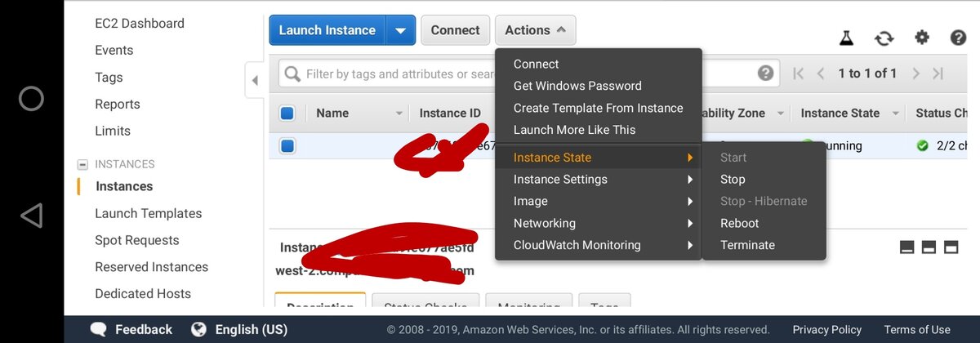Select Instance State in Actions menu
The image size is (980, 343).
click(x=599, y=158)
